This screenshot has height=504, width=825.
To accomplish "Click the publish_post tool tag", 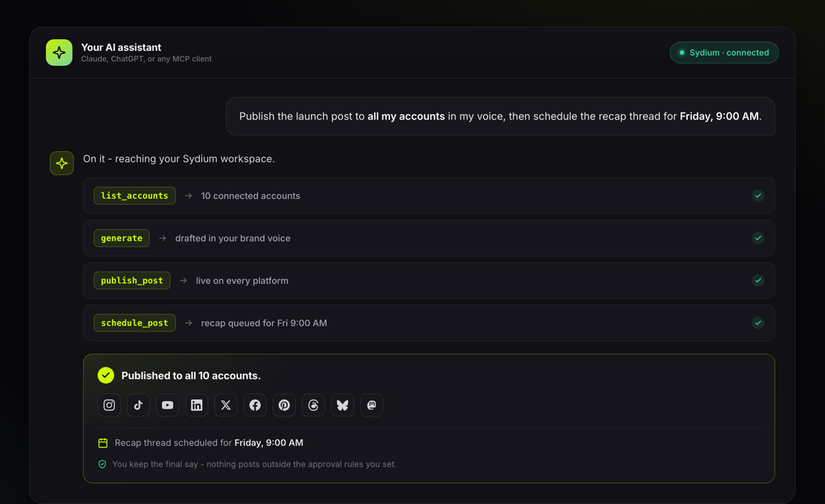I will pos(132,281).
